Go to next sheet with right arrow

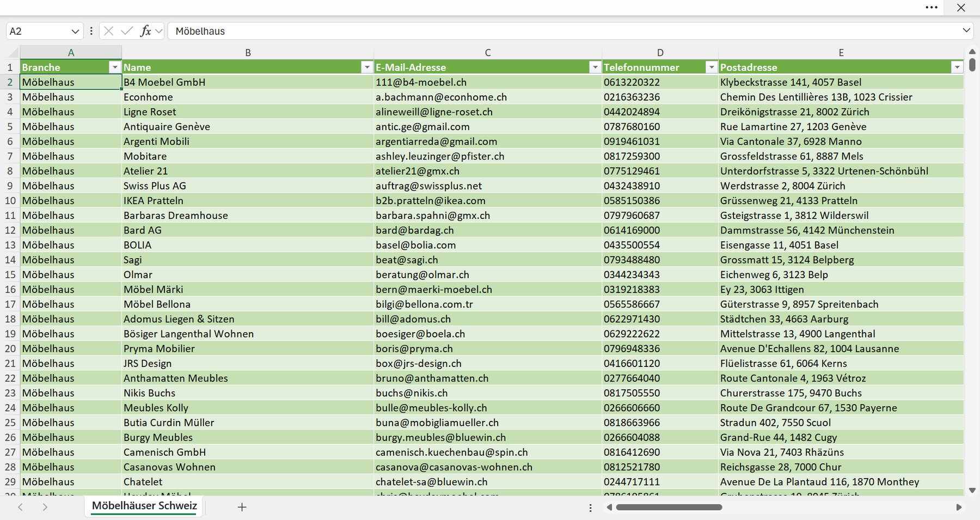45,507
